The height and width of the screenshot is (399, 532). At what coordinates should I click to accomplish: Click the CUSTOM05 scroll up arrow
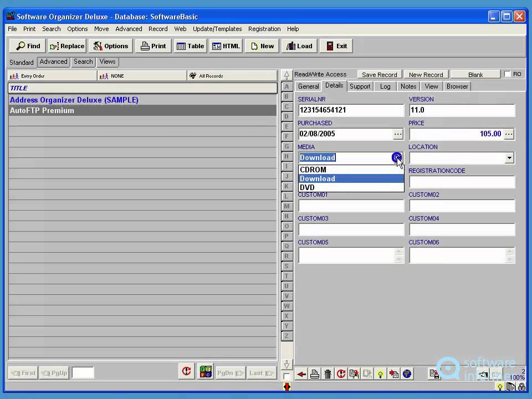pos(398,252)
